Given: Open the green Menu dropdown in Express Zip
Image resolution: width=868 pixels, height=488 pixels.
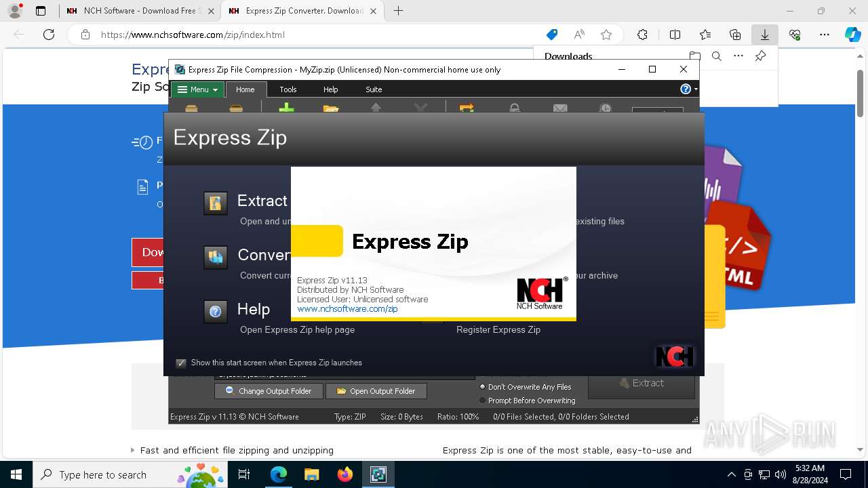Looking at the screenshot, I should (197, 89).
